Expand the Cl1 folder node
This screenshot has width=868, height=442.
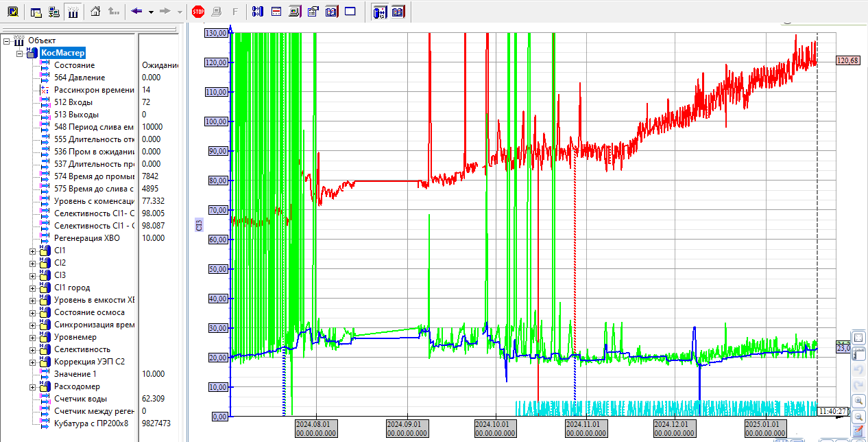click(x=32, y=251)
